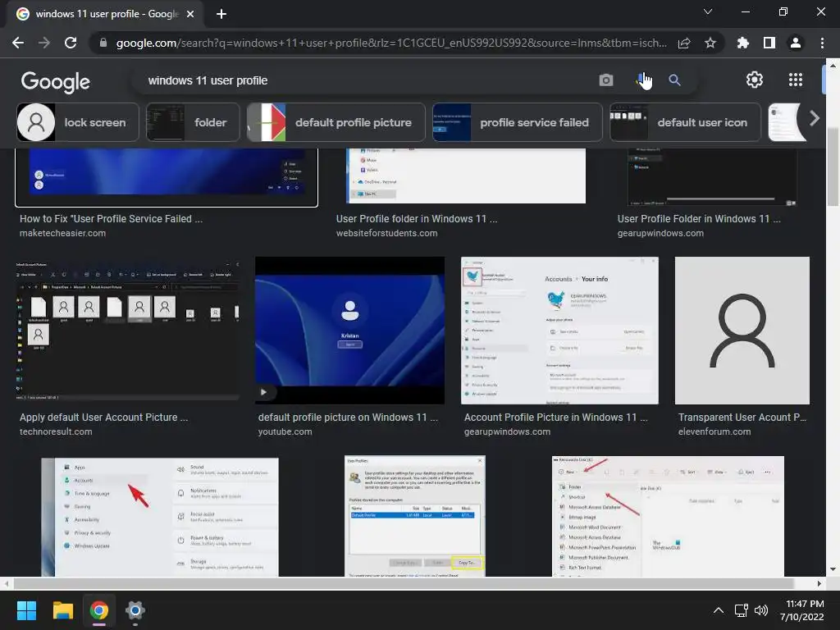840x630 pixels.
Task: Open the volume tray icon
Action: 760,610
